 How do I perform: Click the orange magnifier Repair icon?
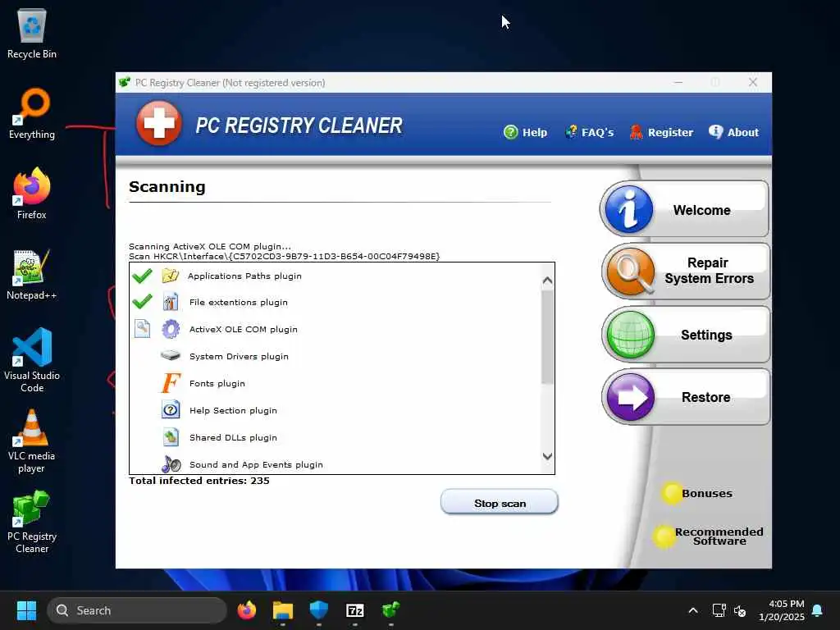[631, 272]
